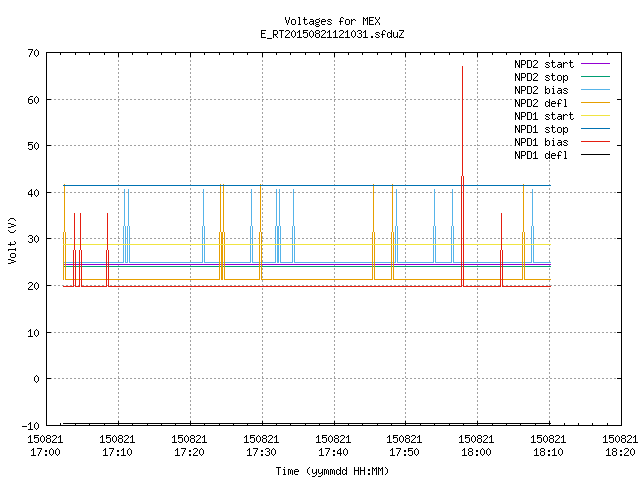Viewport: 640px width, 480px height.
Task: Click the "NPD1 start" legend label
Action: 544,116
